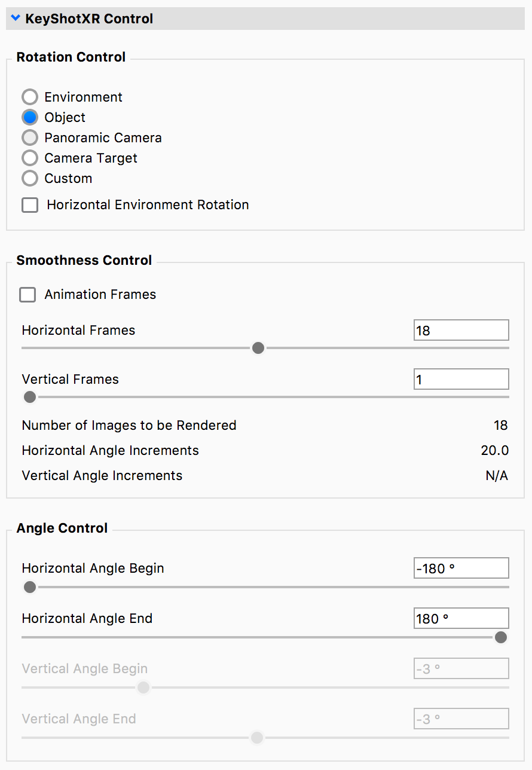
Task: Select the Horizontal Angle Begin input showing -180
Action: tap(461, 568)
